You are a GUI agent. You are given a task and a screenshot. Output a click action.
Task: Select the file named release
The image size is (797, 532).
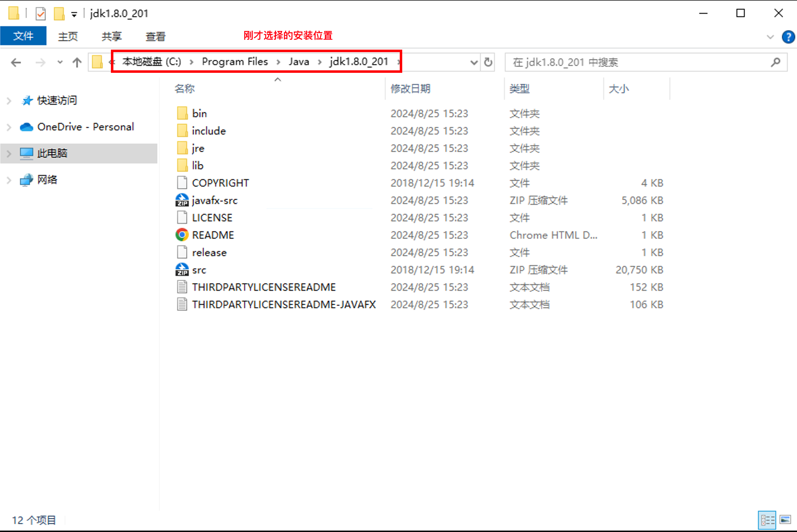click(x=209, y=252)
